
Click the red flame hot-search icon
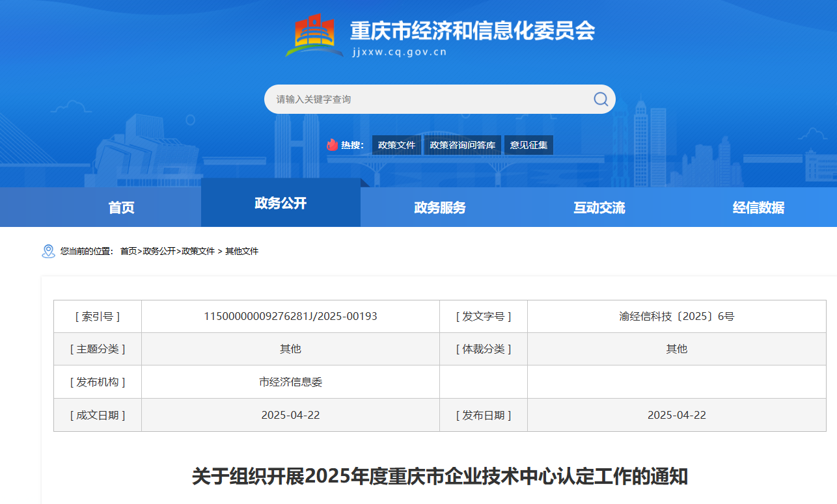tap(333, 145)
